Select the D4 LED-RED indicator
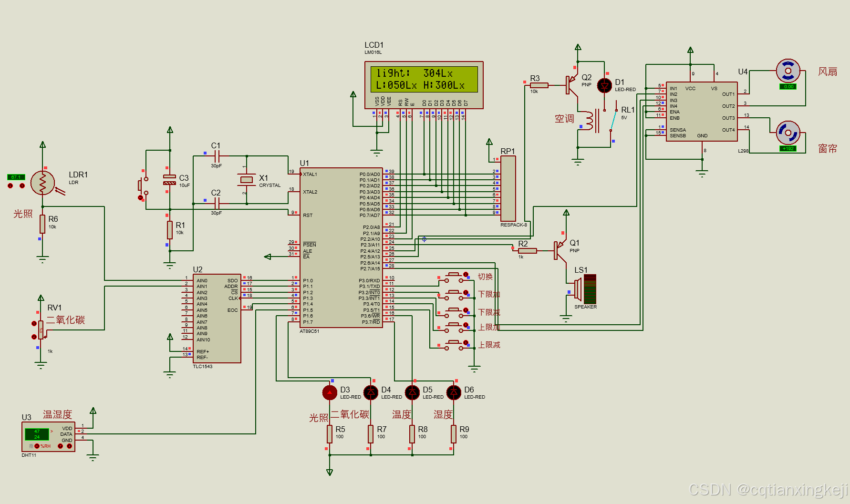 (371, 392)
